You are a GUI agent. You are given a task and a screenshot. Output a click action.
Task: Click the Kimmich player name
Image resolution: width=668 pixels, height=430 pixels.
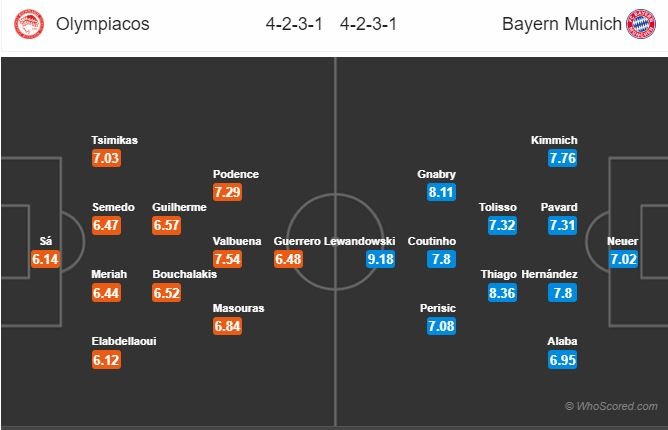coord(554,140)
